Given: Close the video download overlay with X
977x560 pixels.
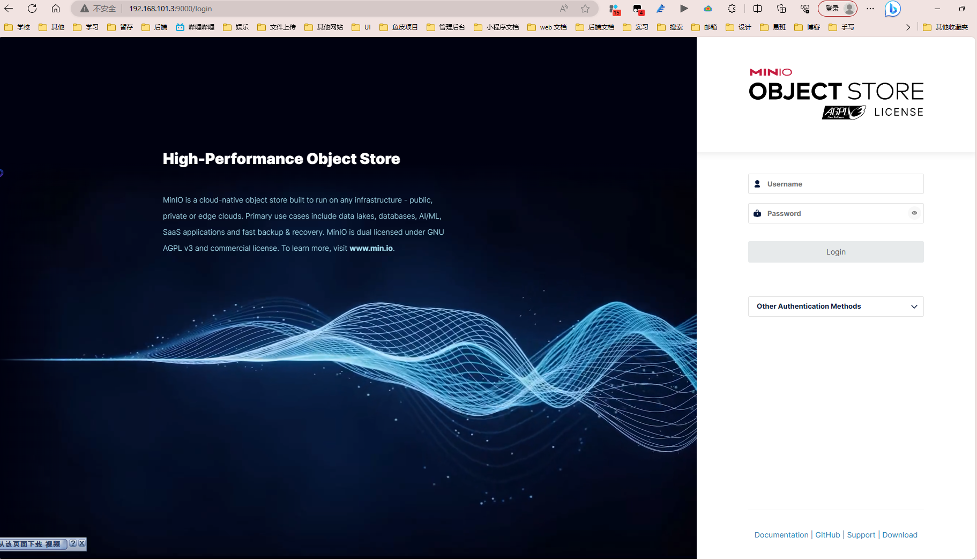Looking at the screenshot, I should [82, 543].
